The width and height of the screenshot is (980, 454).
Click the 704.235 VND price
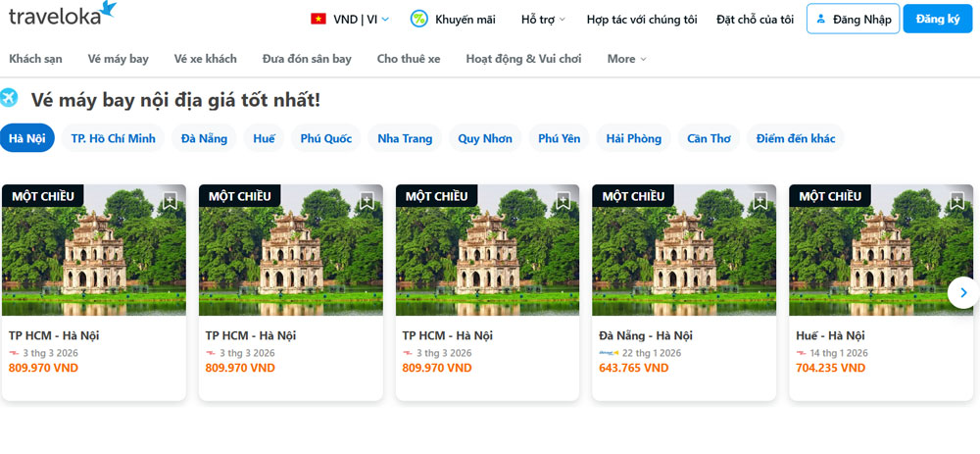coord(831,368)
